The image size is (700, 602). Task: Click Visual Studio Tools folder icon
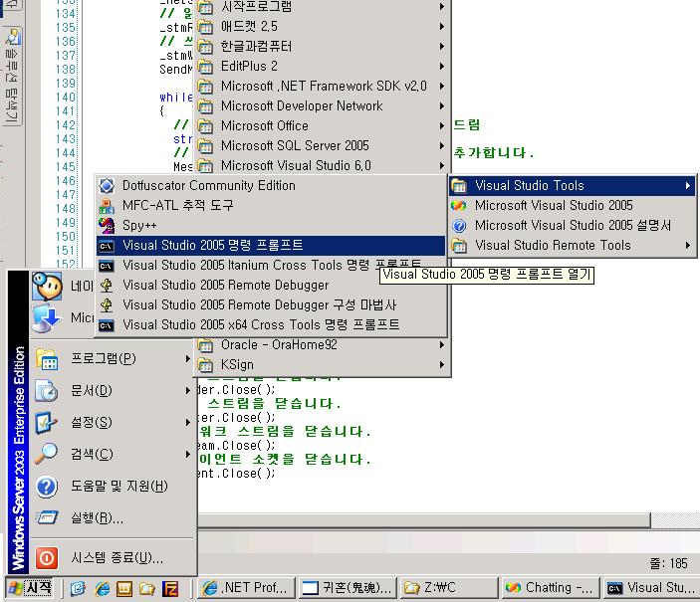[458, 186]
